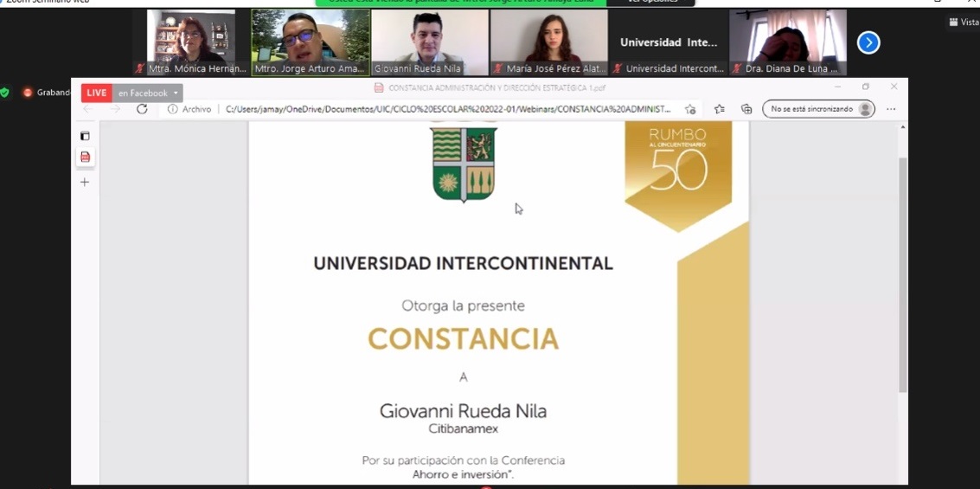
Task: Click the 'Citibanamex' text on certificate
Action: (x=463, y=429)
